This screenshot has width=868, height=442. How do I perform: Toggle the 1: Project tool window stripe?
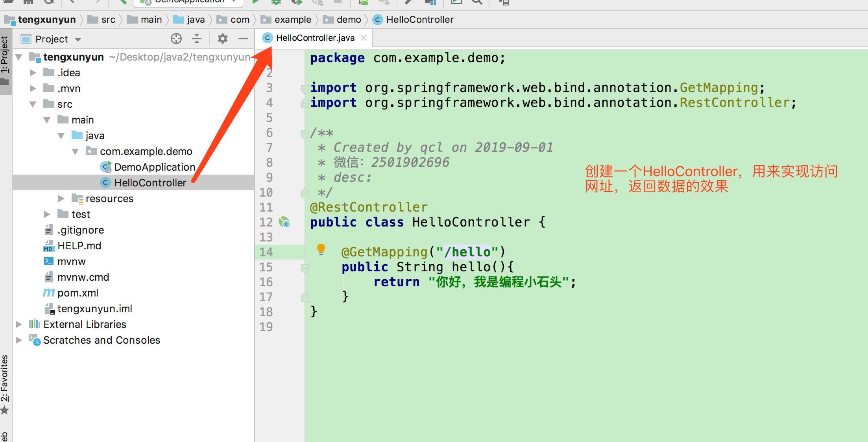5,55
